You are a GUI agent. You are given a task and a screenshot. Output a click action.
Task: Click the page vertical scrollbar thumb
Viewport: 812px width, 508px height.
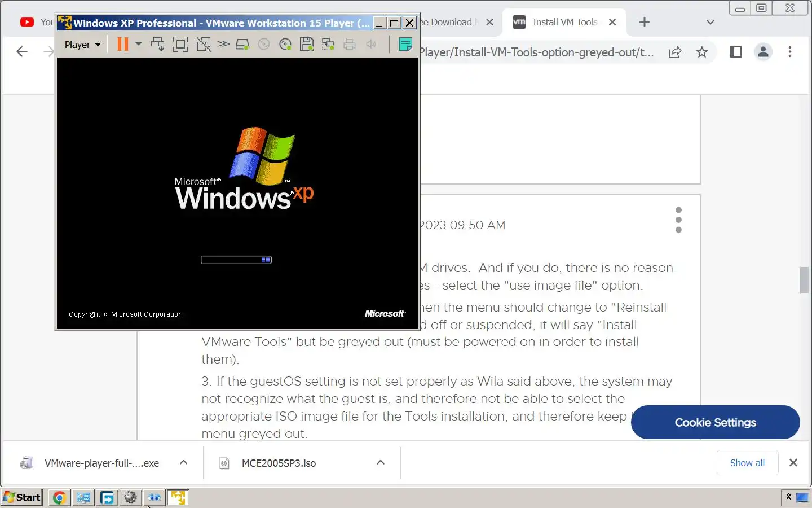click(x=805, y=279)
